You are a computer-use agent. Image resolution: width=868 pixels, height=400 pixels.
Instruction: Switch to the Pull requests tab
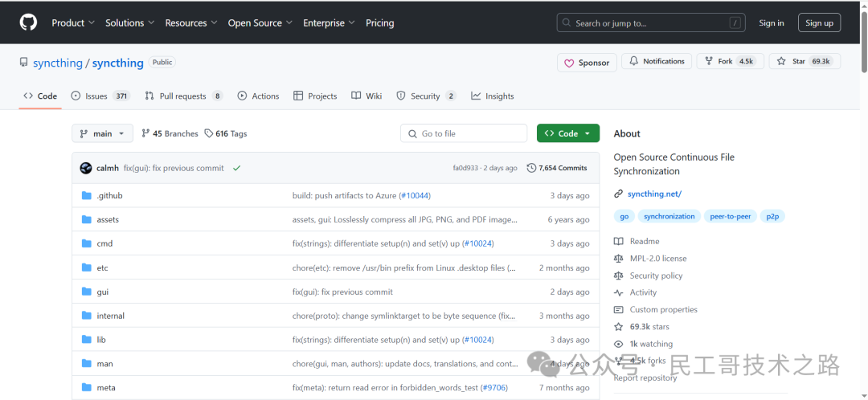pos(184,96)
